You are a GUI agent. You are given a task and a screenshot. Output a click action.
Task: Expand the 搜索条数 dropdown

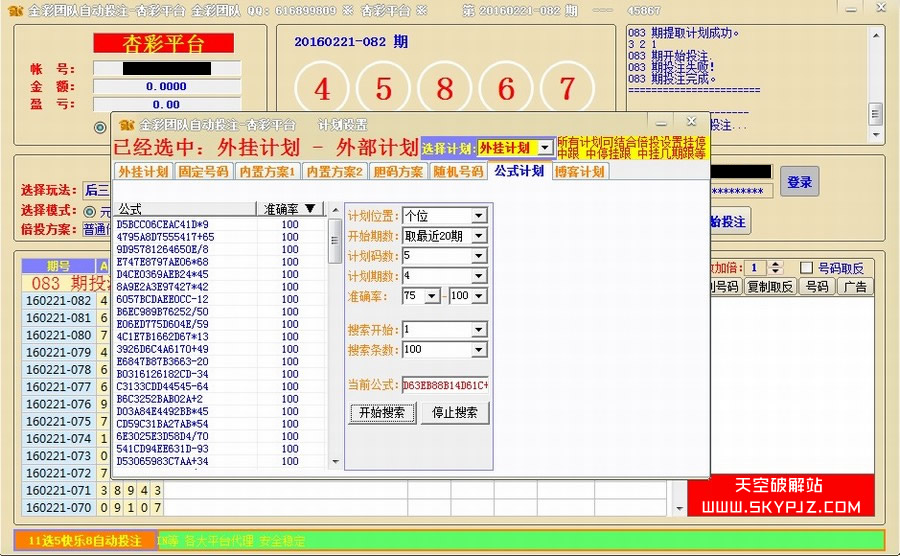tap(479, 350)
